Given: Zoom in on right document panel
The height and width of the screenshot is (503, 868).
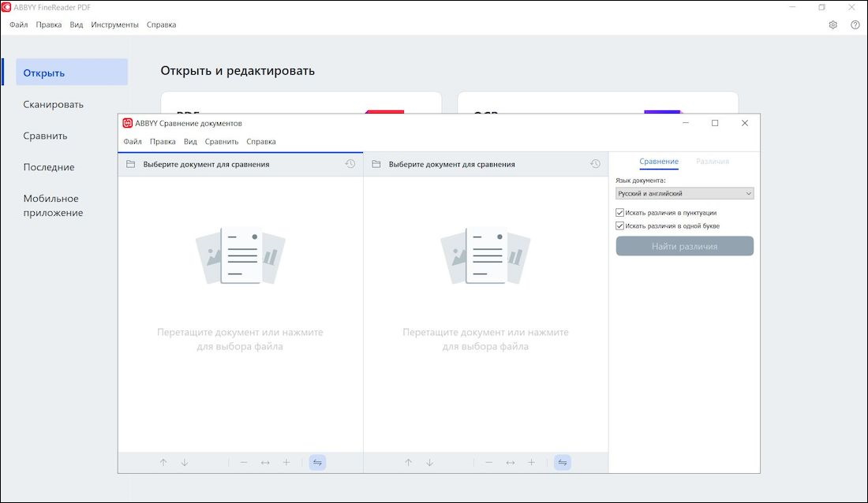Looking at the screenshot, I should [531, 463].
